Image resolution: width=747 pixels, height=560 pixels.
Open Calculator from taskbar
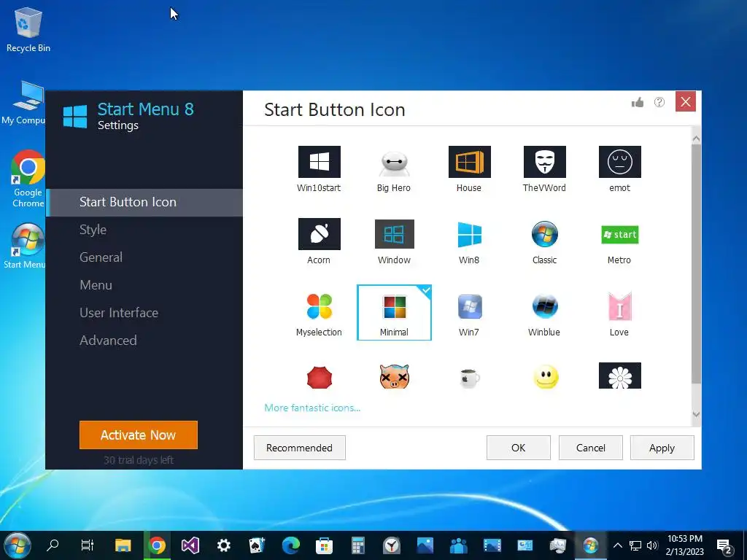point(357,545)
